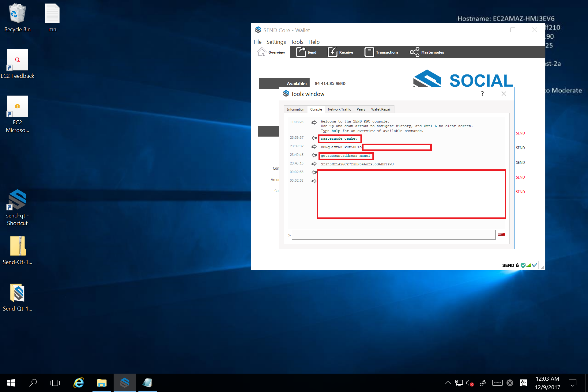Viewport: 588px width, 392px height.
Task: Click the SEND label in wallet status bar
Action: pos(508,265)
